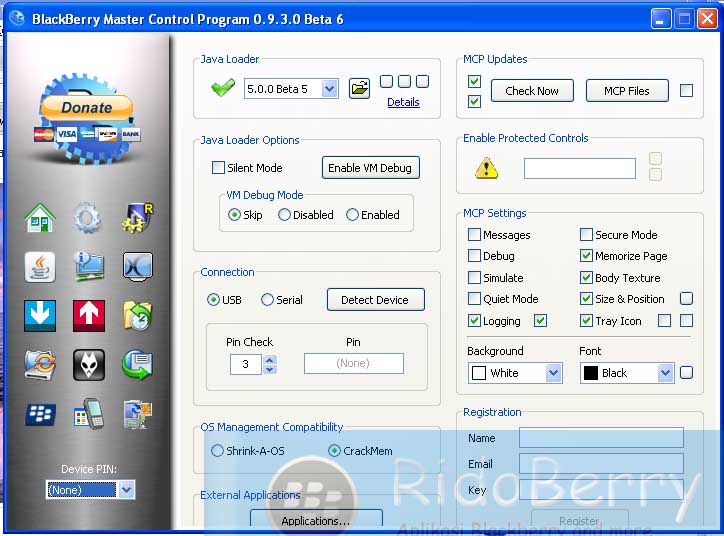Open the Font Black color dropdown
The height and width of the screenshot is (536, 724).
pos(665,373)
